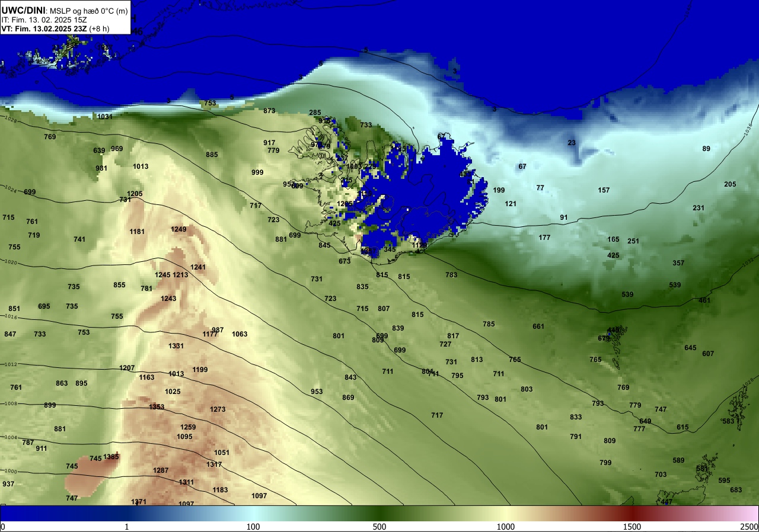Click the height value 1199
The height and width of the screenshot is (532, 759).
click(x=200, y=370)
